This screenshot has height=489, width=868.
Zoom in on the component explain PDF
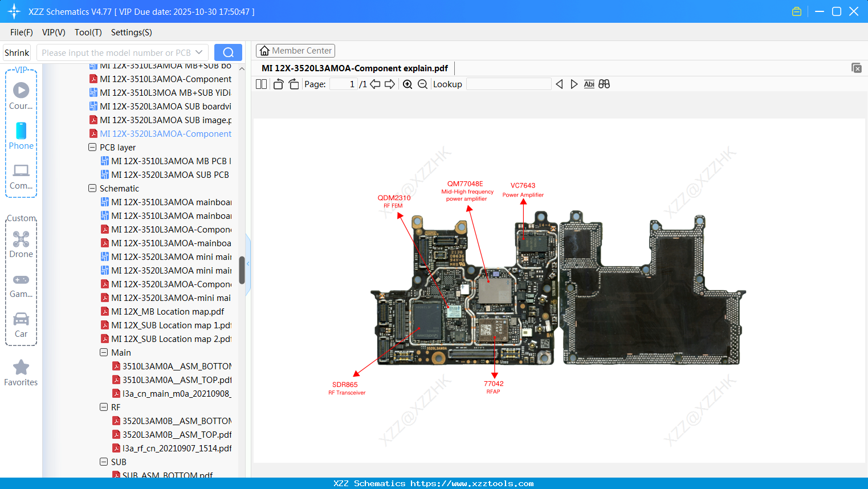[407, 84]
